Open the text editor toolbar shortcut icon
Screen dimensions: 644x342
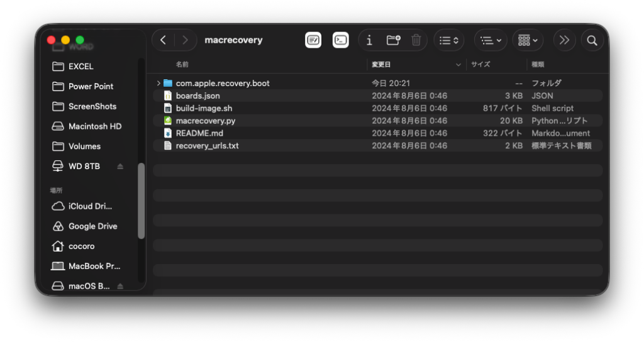pyautogui.click(x=313, y=40)
